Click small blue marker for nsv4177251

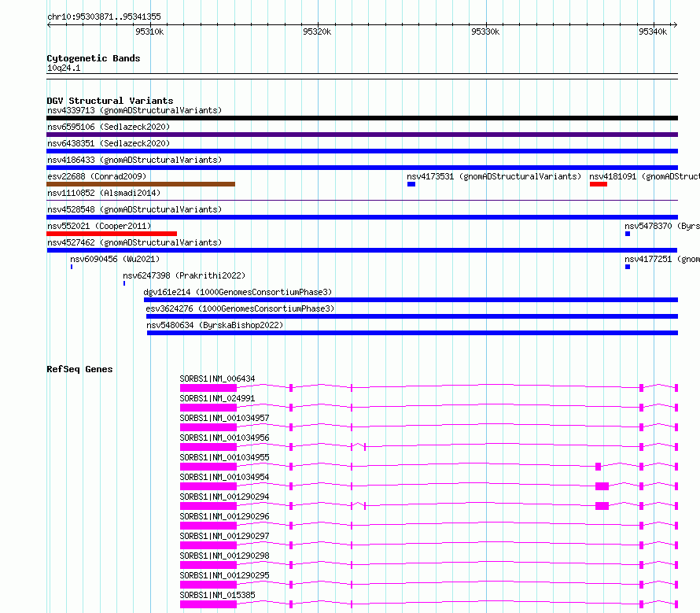(x=628, y=267)
